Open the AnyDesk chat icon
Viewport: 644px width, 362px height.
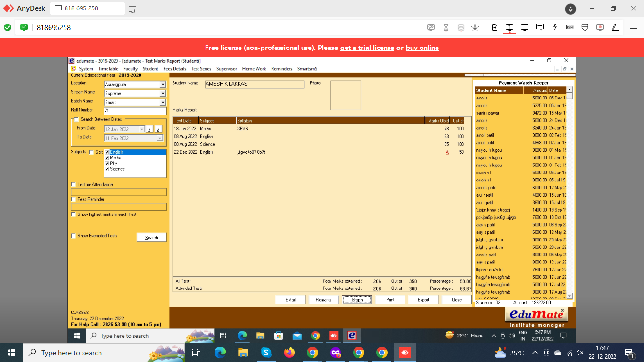[x=540, y=27]
